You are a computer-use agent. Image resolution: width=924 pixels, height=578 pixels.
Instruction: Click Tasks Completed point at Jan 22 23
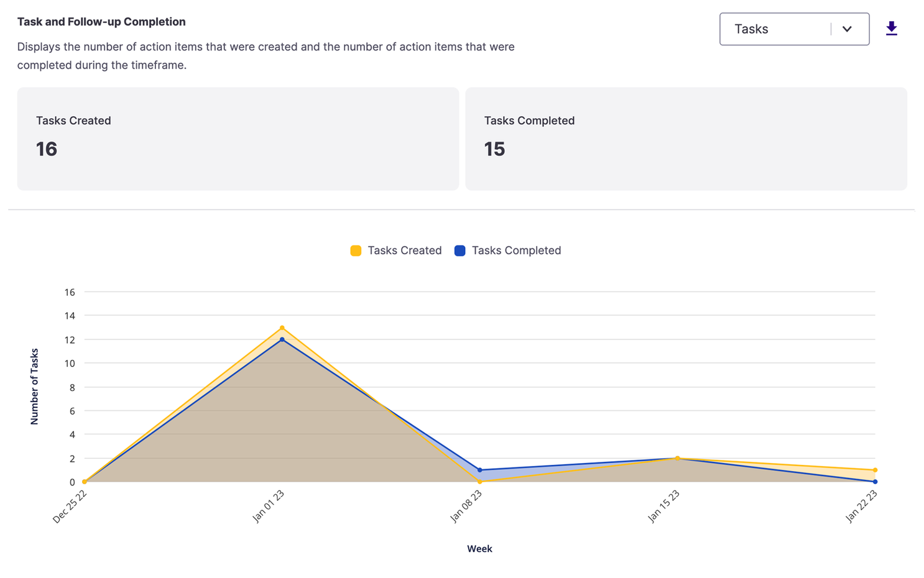875,482
